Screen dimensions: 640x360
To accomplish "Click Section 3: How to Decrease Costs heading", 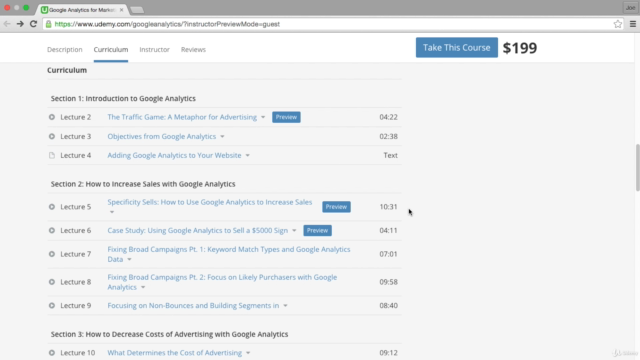I will 169,334.
